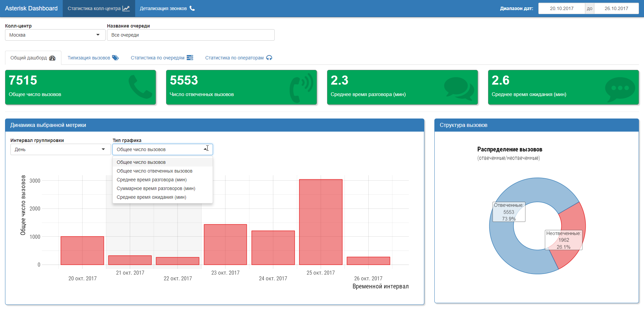Click the 7515 Общее число вызовов card

coord(80,87)
